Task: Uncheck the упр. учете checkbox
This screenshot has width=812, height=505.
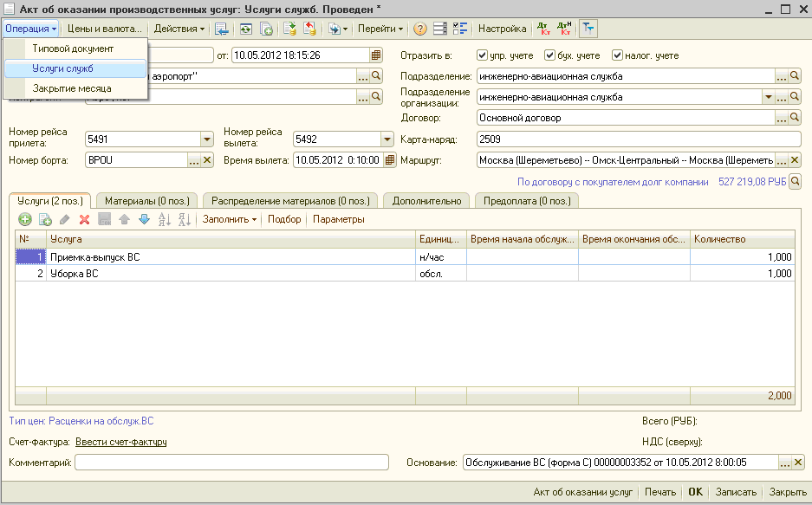Action: point(482,55)
